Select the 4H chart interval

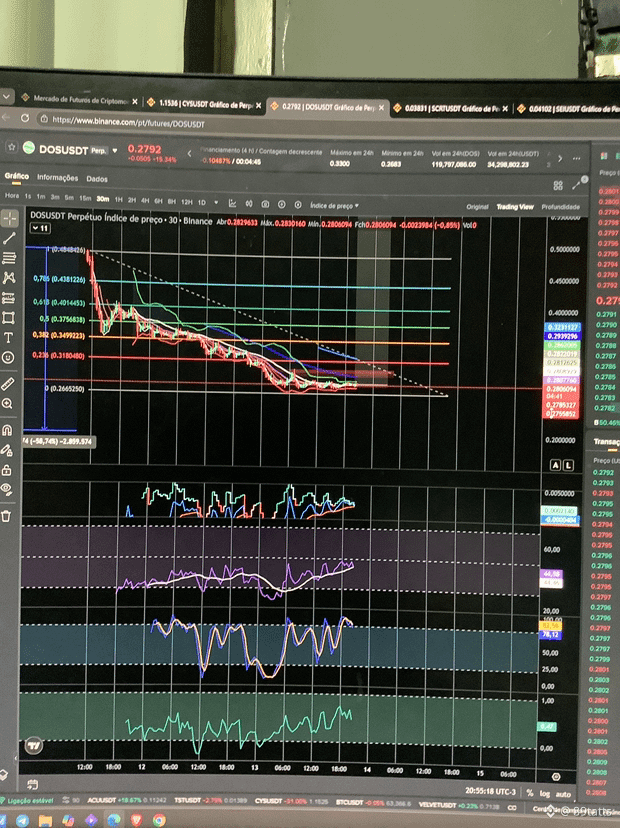(145, 201)
